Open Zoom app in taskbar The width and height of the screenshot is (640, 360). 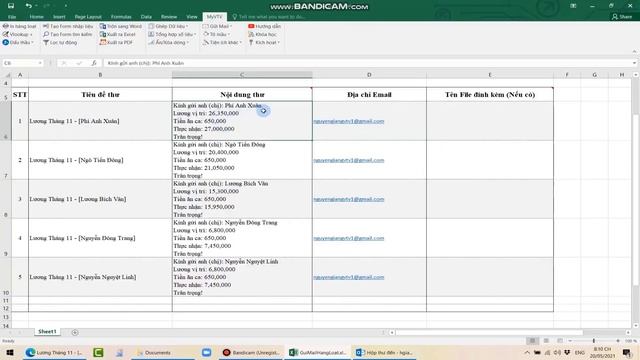pyautogui.click(x=207, y=352)
